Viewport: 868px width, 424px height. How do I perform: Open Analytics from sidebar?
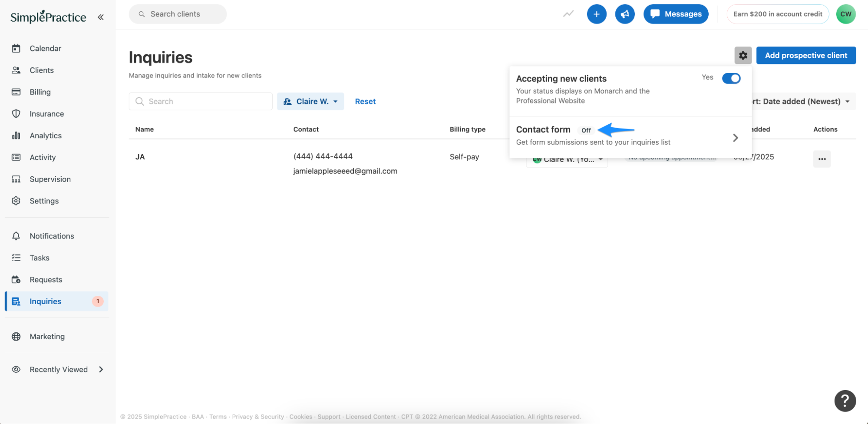tap(46, 136)
